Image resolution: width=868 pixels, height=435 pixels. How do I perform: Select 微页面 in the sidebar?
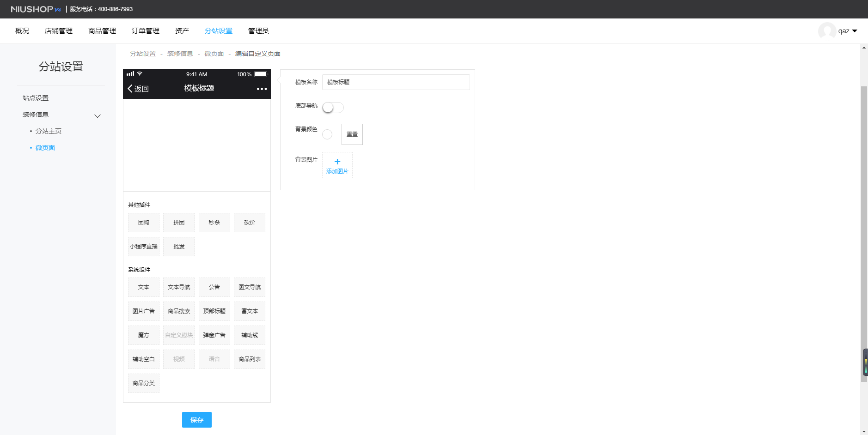tap(45, 148)
